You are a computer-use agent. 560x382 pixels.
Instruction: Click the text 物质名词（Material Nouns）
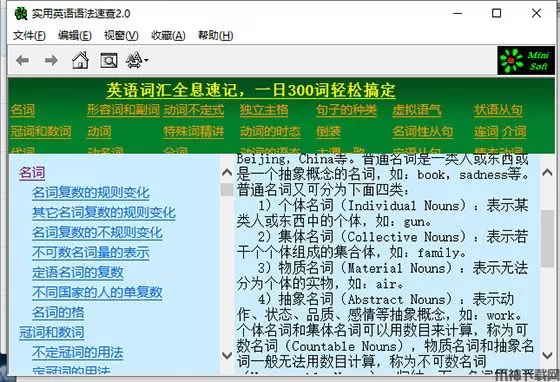click(x=365, y=268)
